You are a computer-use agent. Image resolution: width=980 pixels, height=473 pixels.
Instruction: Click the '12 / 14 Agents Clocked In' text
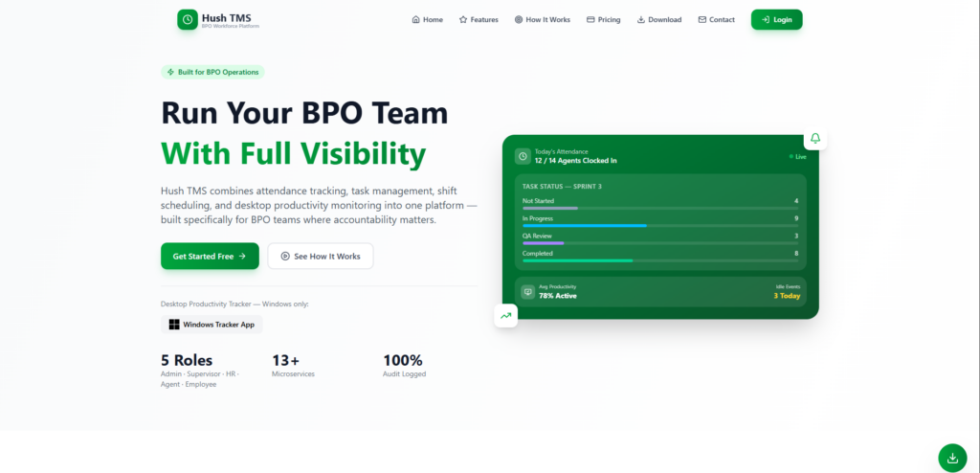pos(576,161)
